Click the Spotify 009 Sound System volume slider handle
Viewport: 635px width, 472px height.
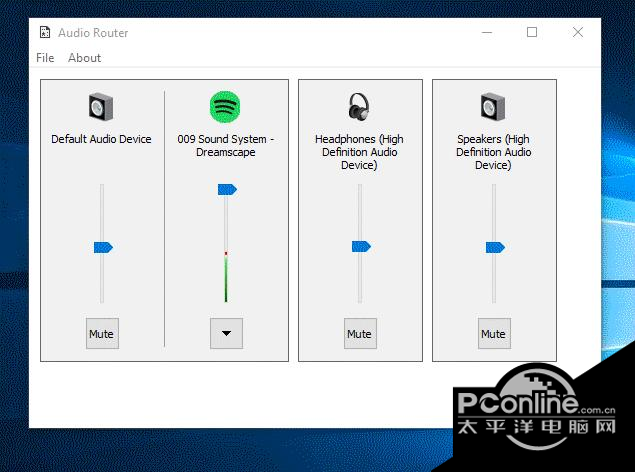(227, 189)
